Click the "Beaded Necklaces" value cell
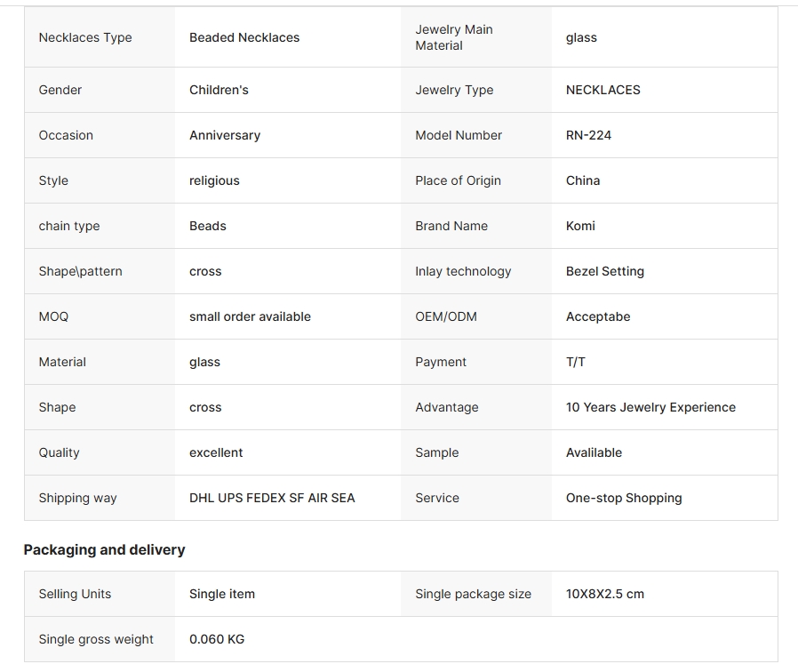Viewport: 798px width, 672px height. click(x=244, y=37)
